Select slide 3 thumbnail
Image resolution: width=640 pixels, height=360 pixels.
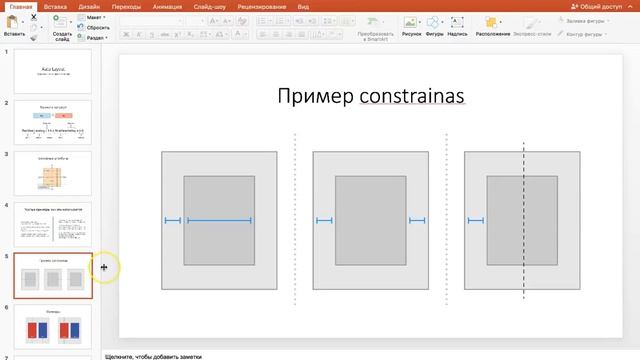53,173
